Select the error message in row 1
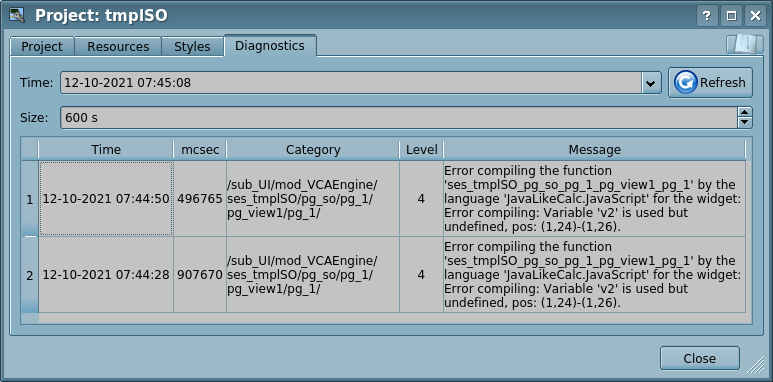This screenshot has height=382, width=773. [x=595, y=199]
